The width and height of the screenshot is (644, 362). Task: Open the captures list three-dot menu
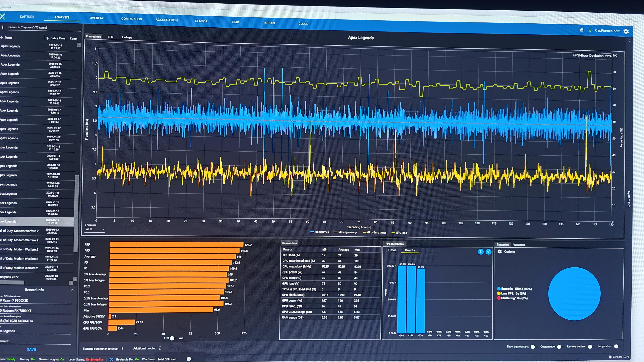[3, 27]
